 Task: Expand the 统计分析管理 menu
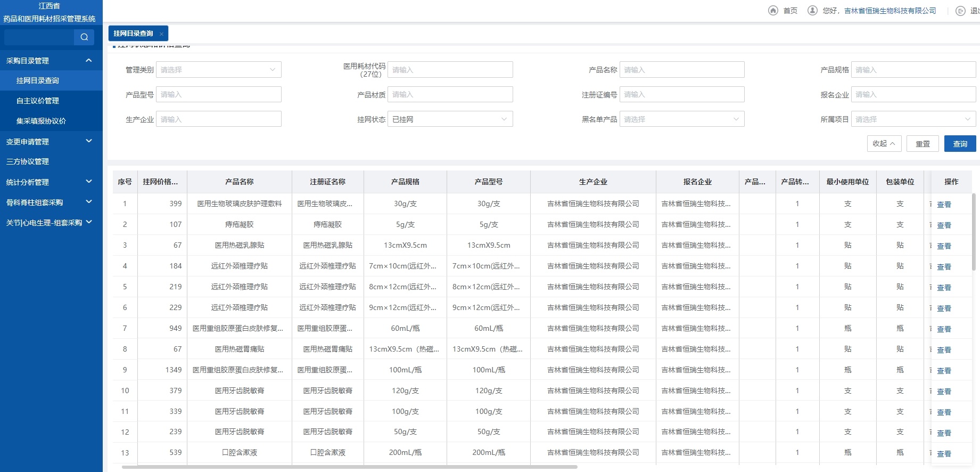pos(89,182)
